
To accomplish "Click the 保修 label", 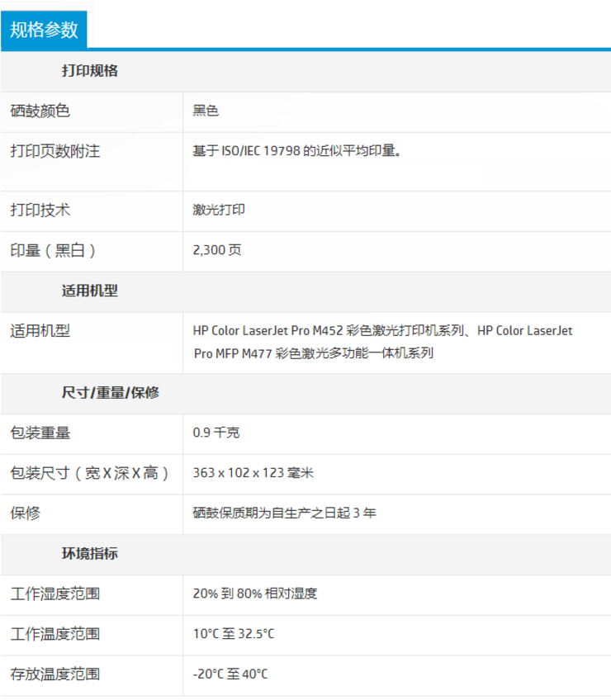I will [x=25, y=513].
